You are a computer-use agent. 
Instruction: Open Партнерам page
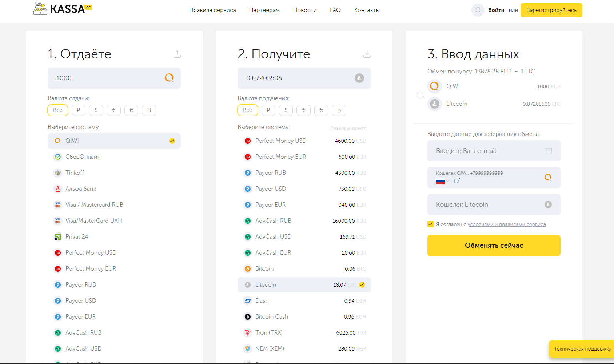coord(264,10)
